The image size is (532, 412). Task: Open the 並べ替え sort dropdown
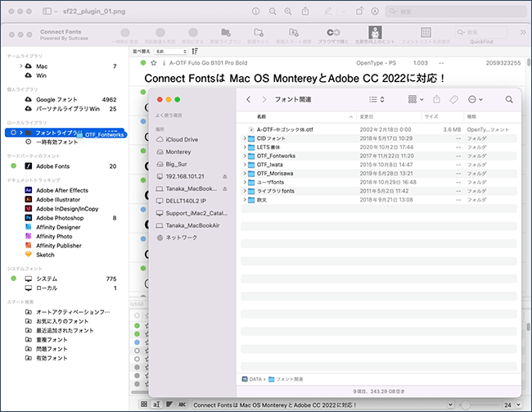click(x=171, y=52)
